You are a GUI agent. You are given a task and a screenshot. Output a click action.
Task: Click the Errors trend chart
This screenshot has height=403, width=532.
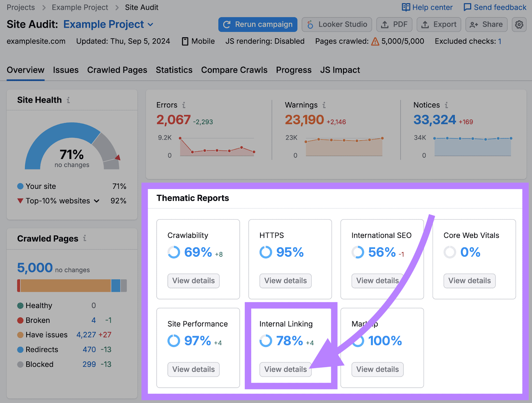tap(217, 147)
